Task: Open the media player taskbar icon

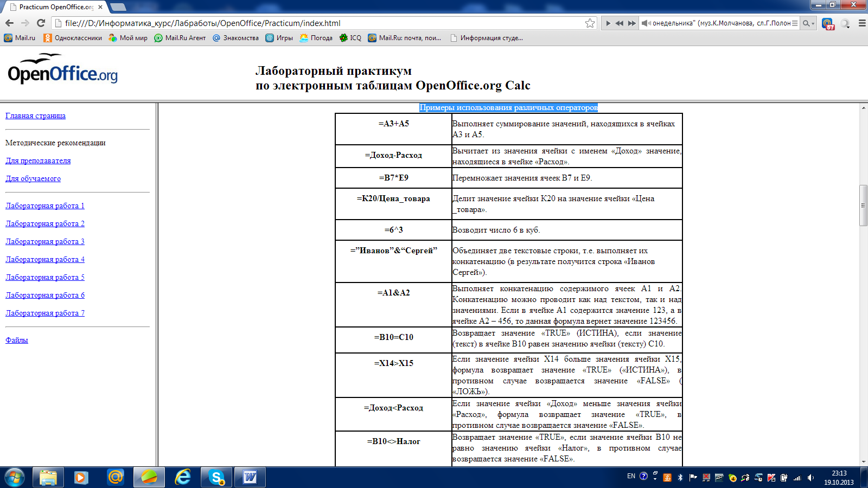Action: pyautogui.click(x=81, y=477)
